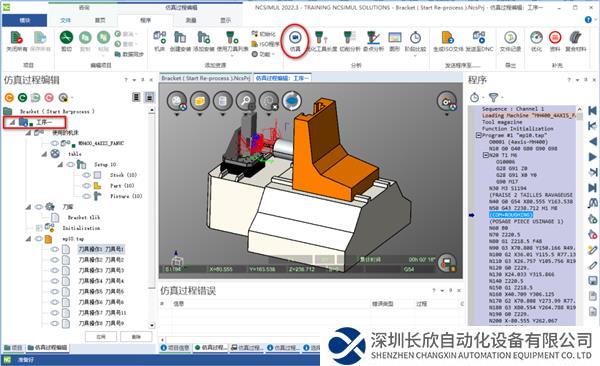This screenshot has height=366, width=600.
Task: Click the play forward arrow in right sidebar
Action: point(592,157)
